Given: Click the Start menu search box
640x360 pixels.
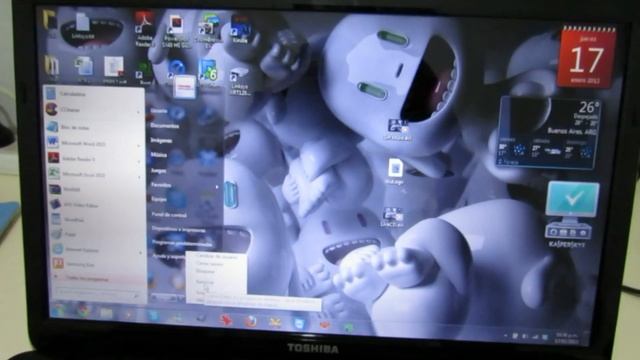Looking at the screenshot, I should 97,293.
